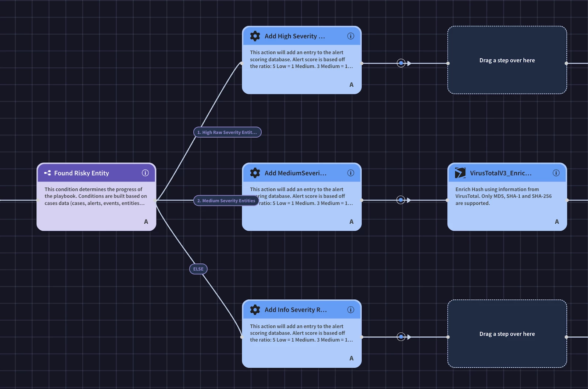
Task: Click the gear icon on Add Info Severity action
Action: [254, 310]
